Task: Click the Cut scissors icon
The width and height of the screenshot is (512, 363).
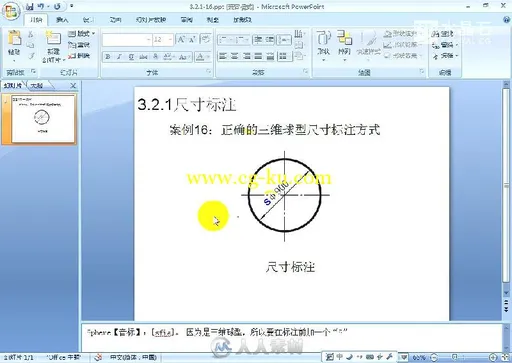Action: click(x=31, y=34)
